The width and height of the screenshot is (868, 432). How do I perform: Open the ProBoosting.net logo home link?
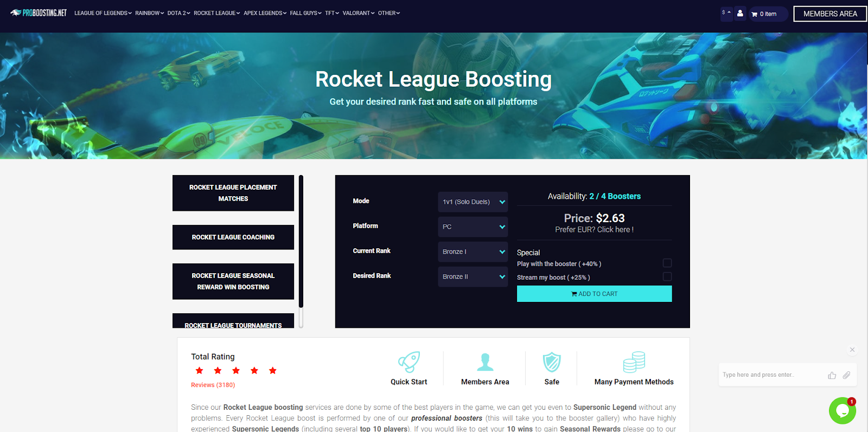point(39,12)
